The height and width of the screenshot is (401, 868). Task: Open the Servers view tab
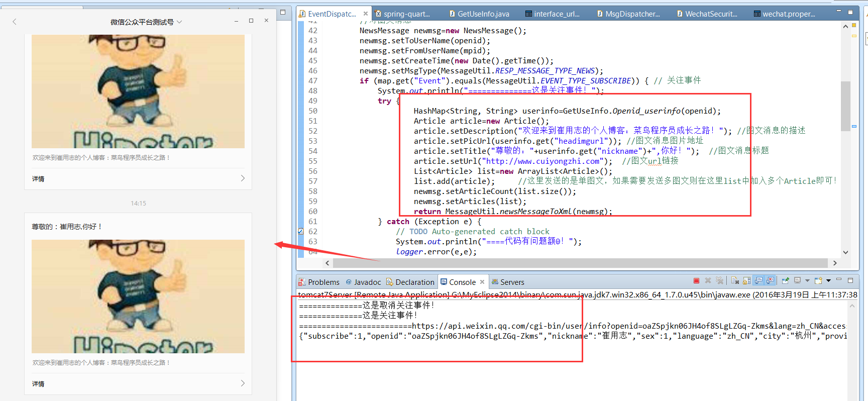click(508, 282)
